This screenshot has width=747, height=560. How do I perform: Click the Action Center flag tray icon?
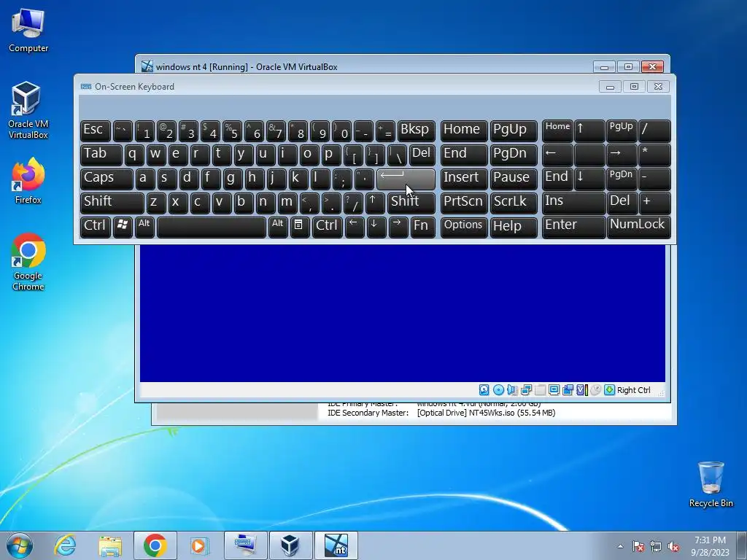click(x=638, y=547)
